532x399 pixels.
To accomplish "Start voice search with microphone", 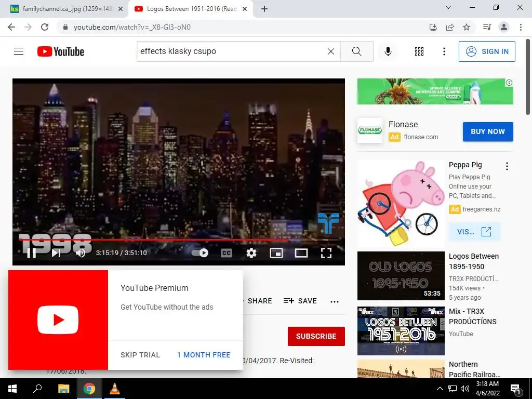I will [x=388, y=51].
